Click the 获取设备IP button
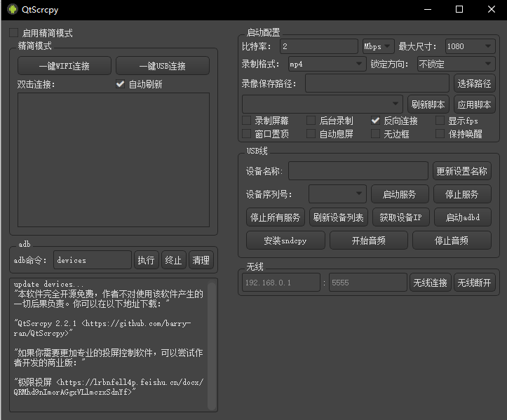507x420 pixels. click(x=401, y=217)
